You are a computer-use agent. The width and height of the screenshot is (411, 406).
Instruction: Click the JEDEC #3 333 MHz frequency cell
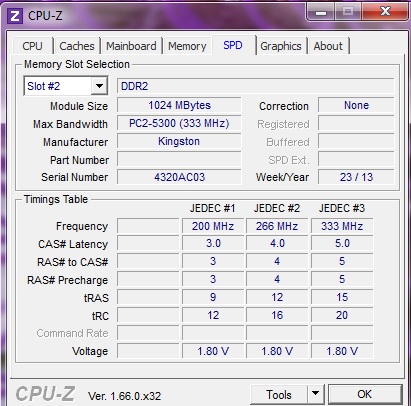coord(342,226)
